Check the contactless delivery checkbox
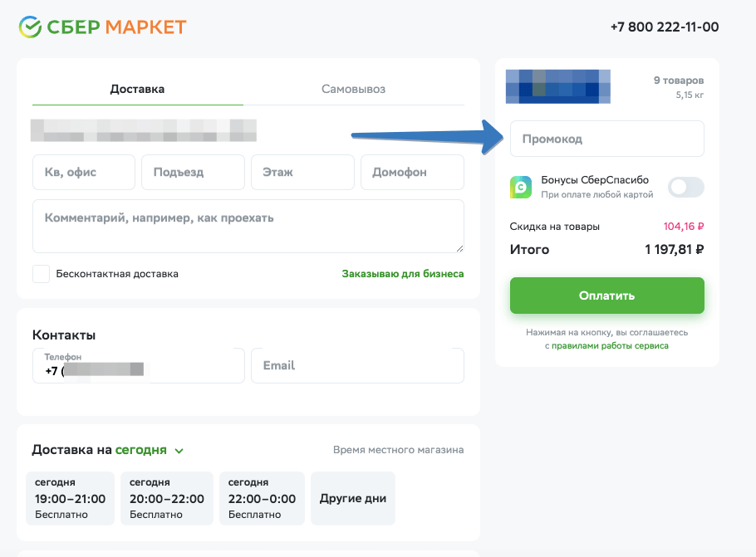Viewport: 756px width, 557px height. coord(41,274)
